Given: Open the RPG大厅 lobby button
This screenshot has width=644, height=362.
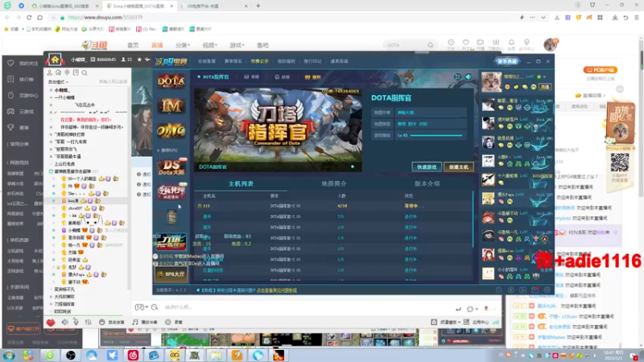Looking at the screenshot, I should (171, 274).
